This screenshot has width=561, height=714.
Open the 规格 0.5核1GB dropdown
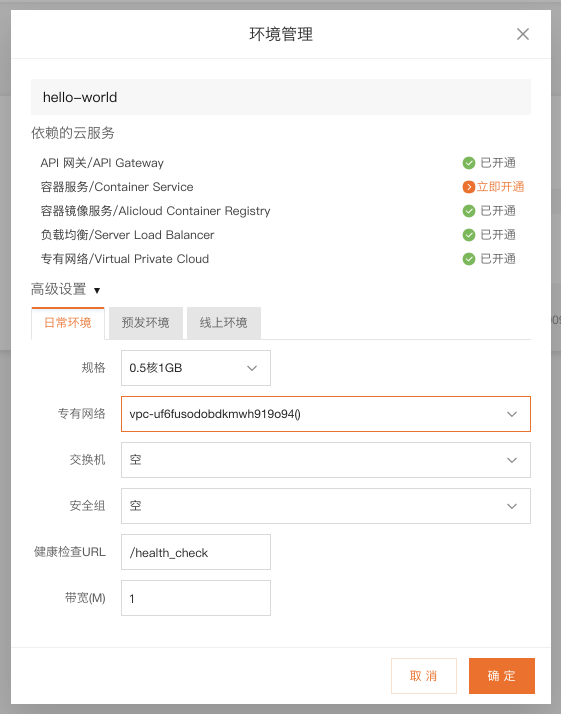coord(196,368)
